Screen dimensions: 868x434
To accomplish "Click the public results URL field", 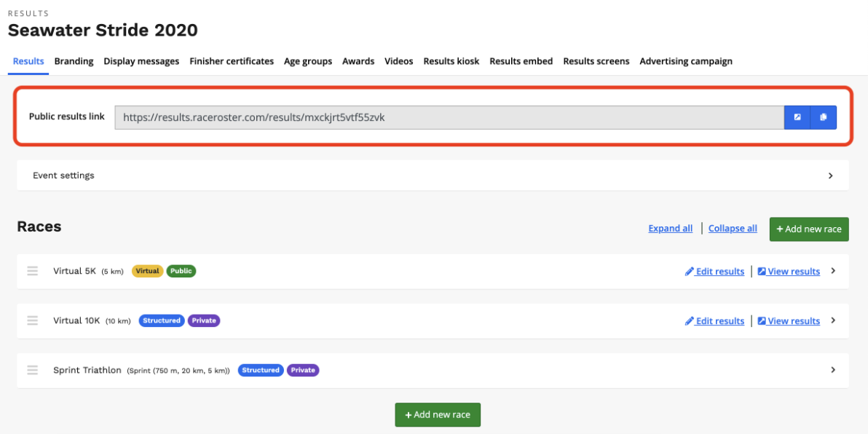I will tap(449, 117).
